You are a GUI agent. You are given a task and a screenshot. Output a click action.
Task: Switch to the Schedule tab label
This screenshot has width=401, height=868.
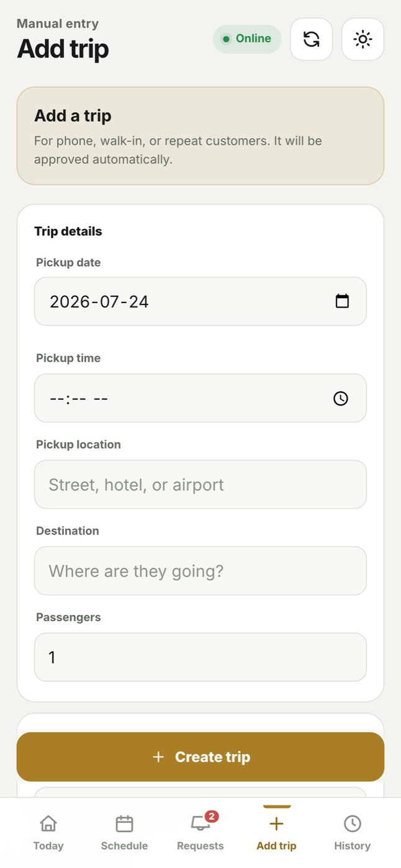coord(124,846)
